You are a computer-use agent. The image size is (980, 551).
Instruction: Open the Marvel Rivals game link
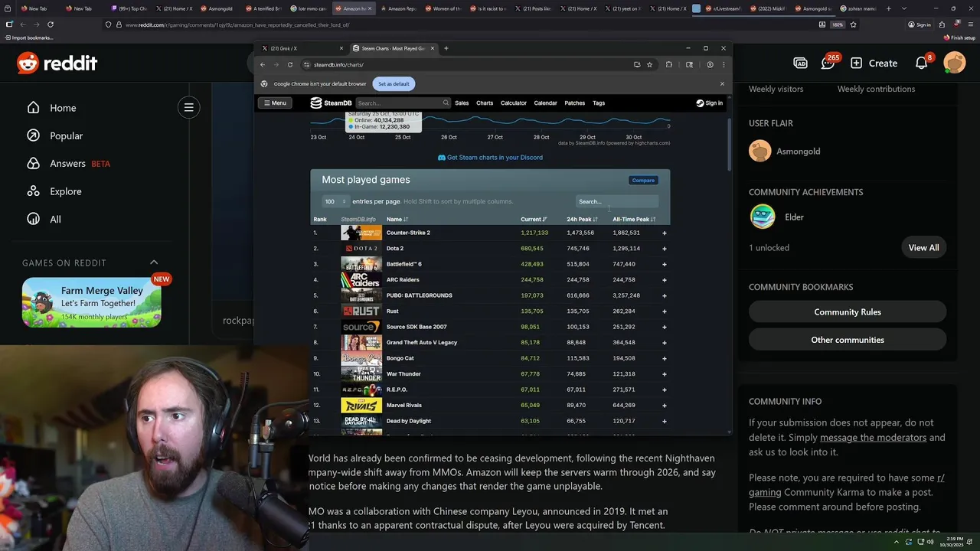pos(403,406)
